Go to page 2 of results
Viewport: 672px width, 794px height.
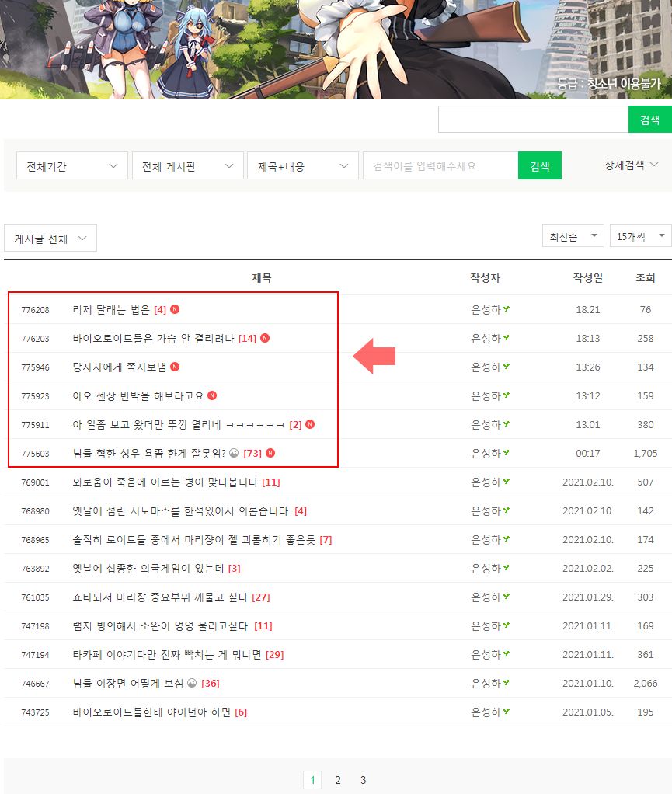338,780
